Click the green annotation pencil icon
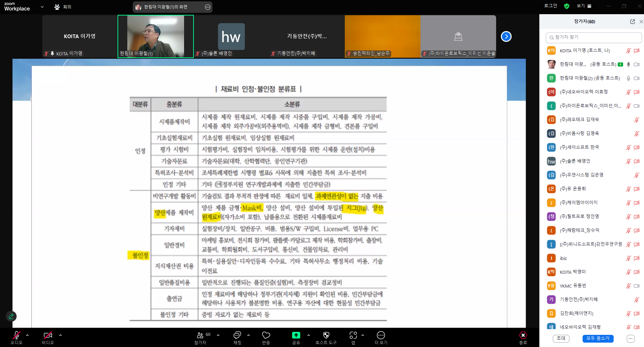The height and width of the screenshot is (347, 644). coord(11,316)
